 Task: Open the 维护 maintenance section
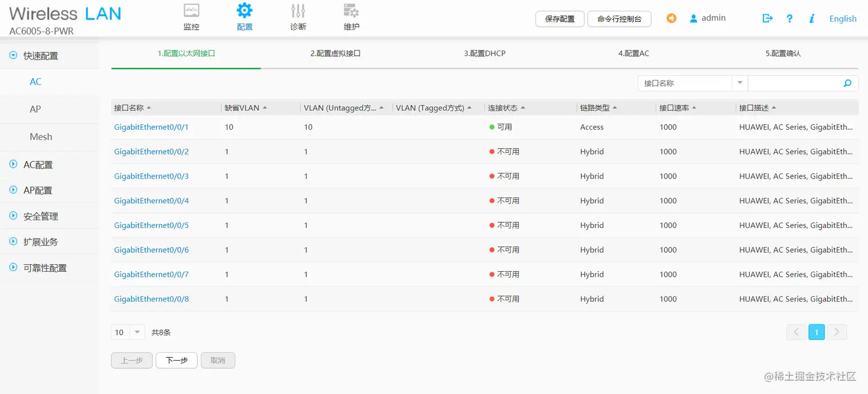point(351,17)
